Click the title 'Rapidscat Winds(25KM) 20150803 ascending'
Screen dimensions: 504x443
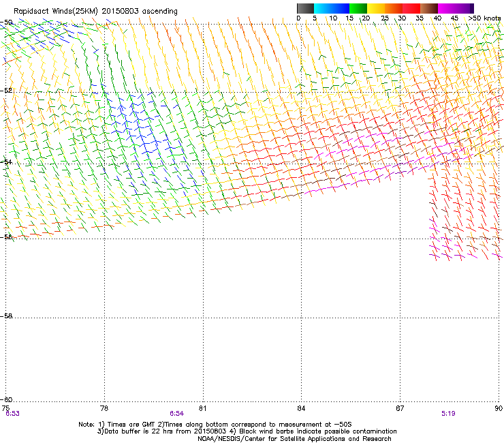click(95, 12)
